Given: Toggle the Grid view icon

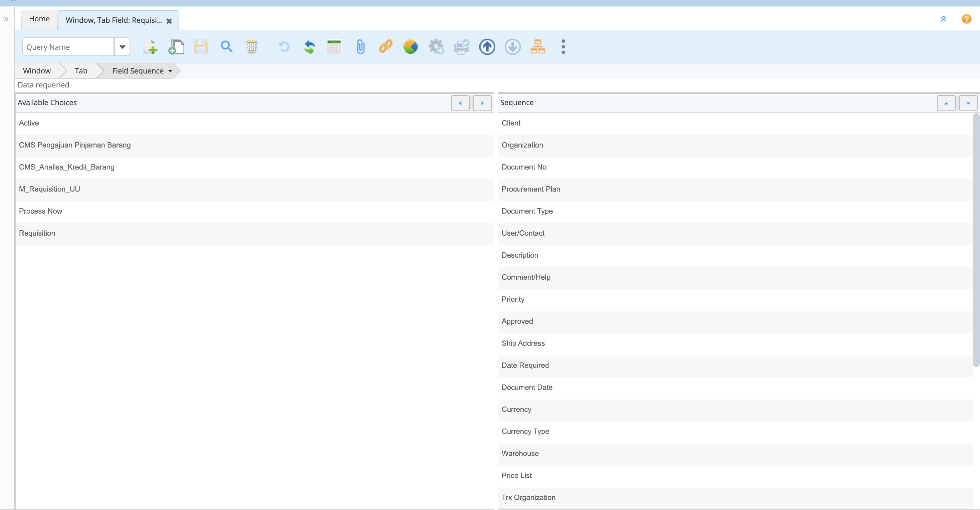Looking at the screenshot, I should (x=334, y=47).
